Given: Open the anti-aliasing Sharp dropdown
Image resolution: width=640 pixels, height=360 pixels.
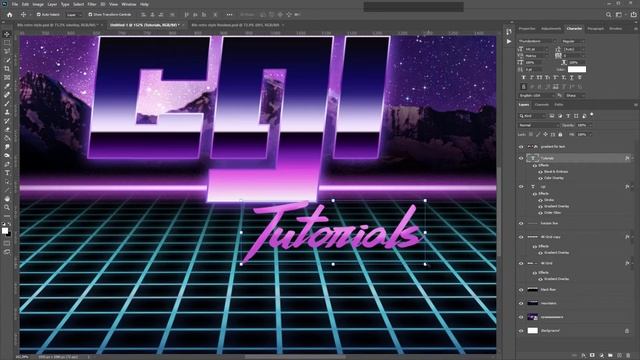Looking at the screenshot, I should [x=575, y=96].
